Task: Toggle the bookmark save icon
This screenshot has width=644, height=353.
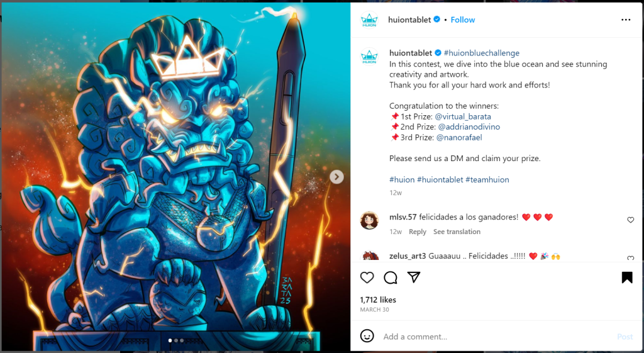Action: point(627,277)
